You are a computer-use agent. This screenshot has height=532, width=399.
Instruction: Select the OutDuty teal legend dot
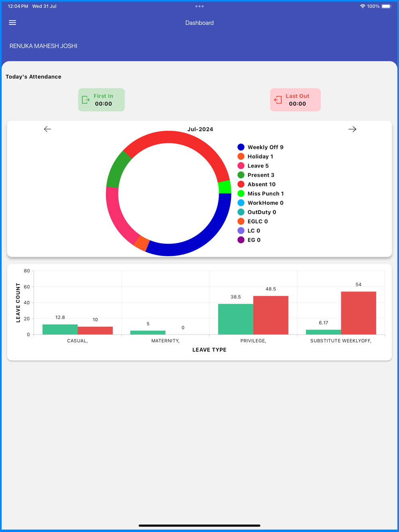pyautogui.click(x=241, y=212)
